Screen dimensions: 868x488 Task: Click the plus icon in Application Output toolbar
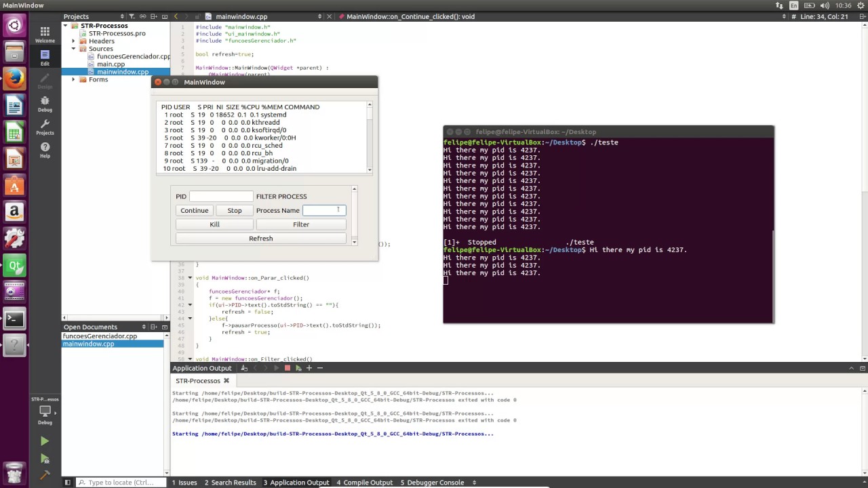[309, 368]
